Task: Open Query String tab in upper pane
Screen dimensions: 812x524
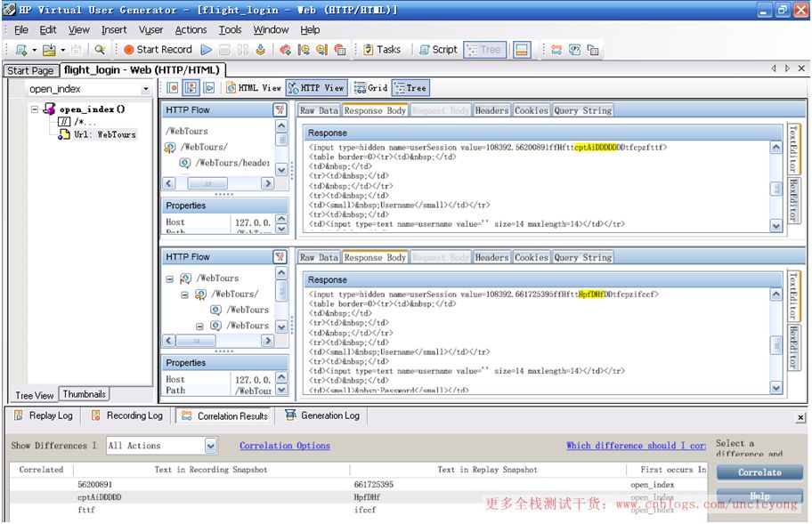Action: (x=582, y=110)
